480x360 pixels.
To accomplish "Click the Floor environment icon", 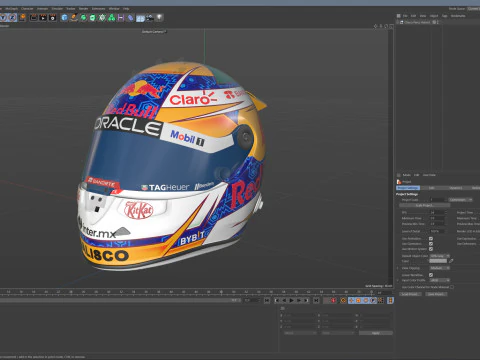I will tap(140, 17).
